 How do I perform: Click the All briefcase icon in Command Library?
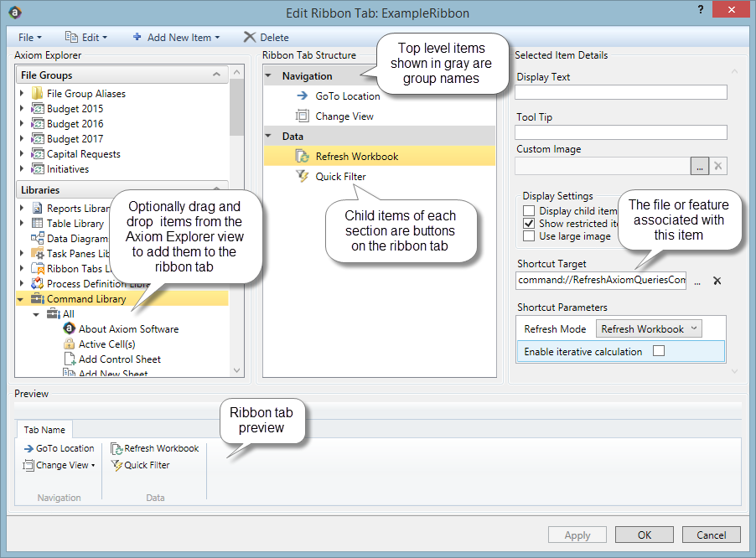tap(53, 313)
